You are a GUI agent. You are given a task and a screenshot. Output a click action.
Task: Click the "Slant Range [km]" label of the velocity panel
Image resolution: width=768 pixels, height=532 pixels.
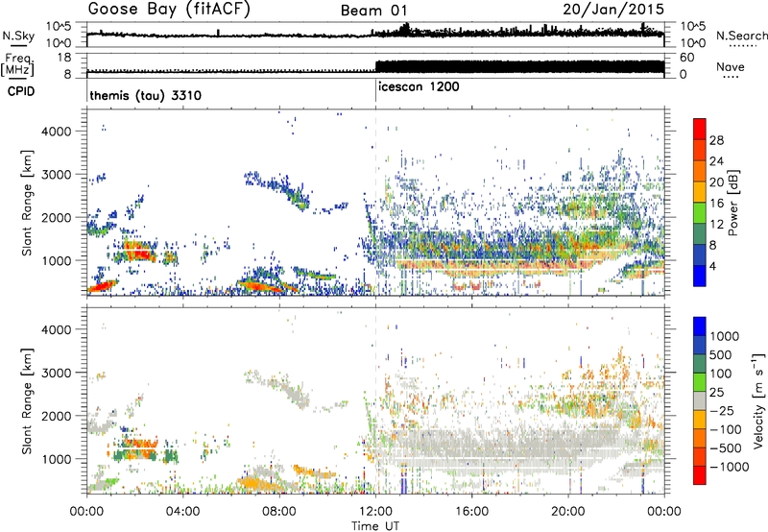27,400
